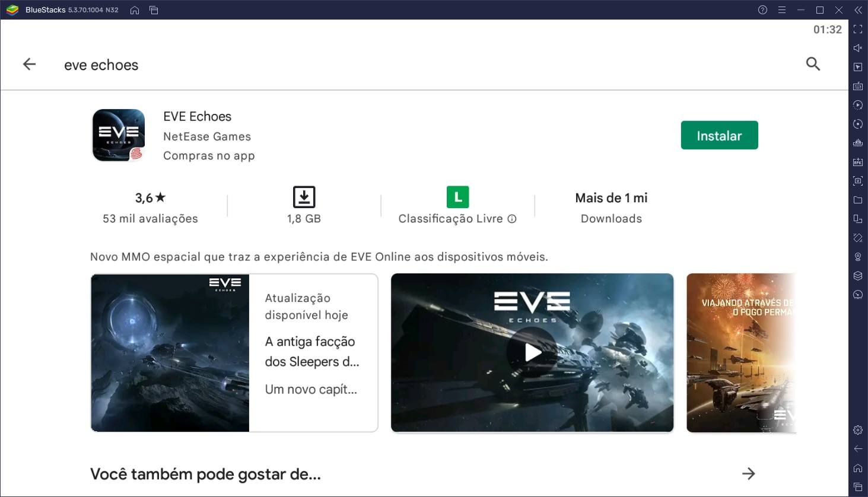Play the EVE Echoes trailer video
The image size is (868, 497).
coord(532,352)
